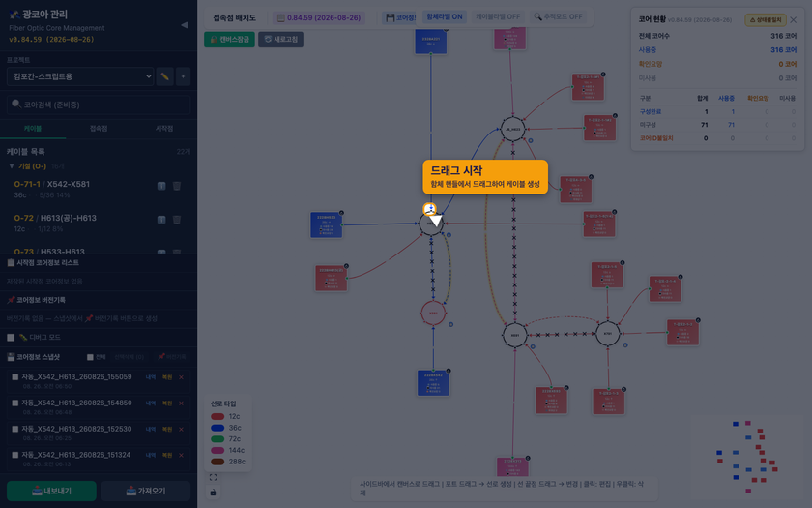This screenshot has height=508, width=812.
Task: Toggle 케이블라벨 OFF switch
Action: point(498,17)
